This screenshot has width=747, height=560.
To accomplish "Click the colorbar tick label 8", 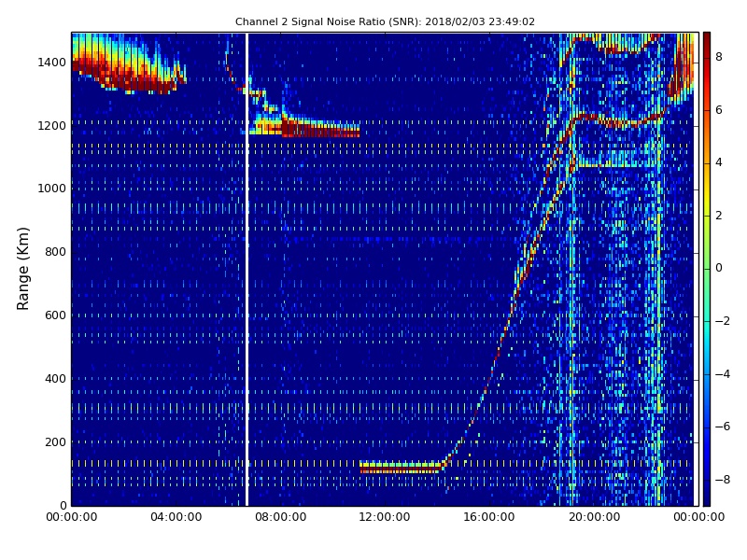I will [719, 57].
